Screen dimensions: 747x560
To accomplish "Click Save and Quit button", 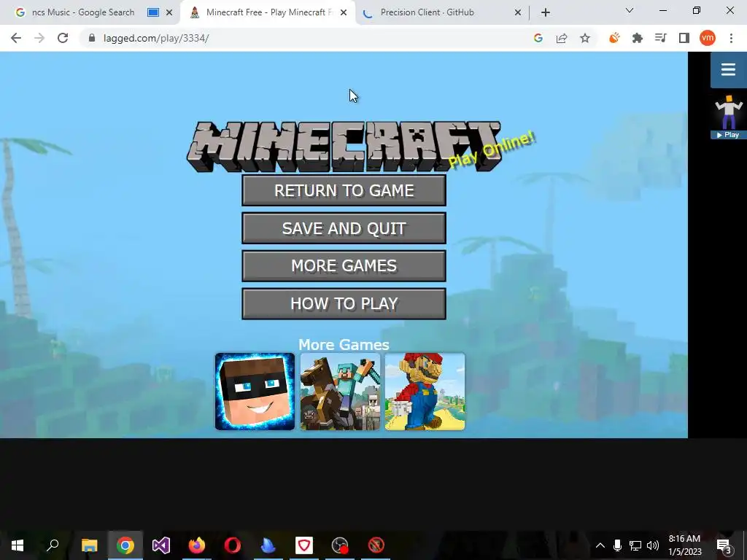I will pyautogui.click(x=344, y=228).
